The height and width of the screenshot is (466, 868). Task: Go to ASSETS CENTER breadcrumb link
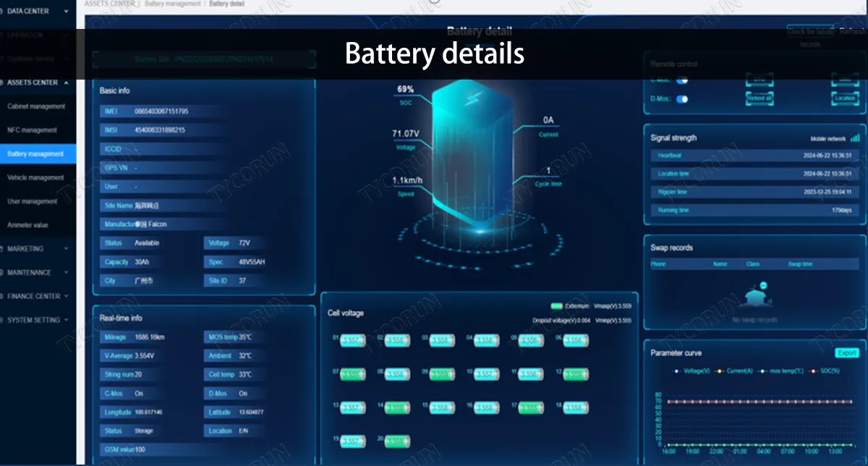(x=109, y=4)
